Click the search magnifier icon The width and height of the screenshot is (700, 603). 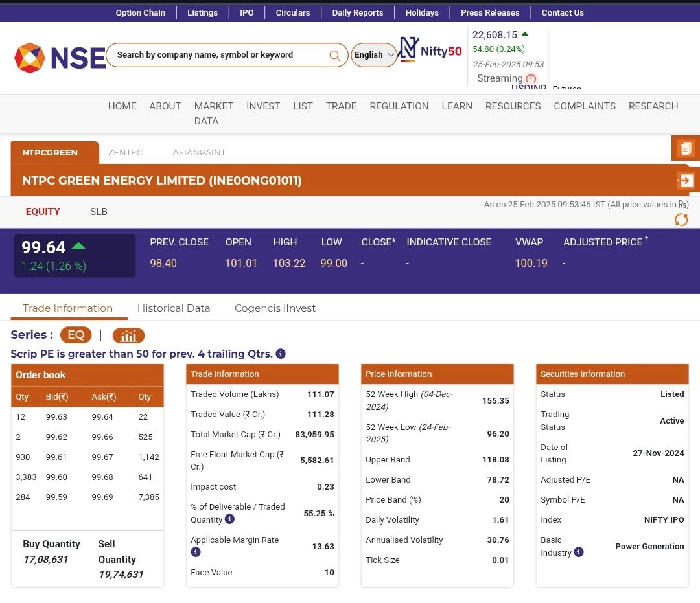click(334, 56)
